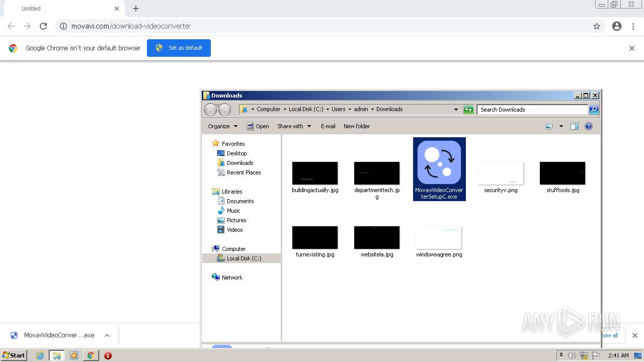Screen dimensions: 644x362
Task: Switch to Chrome from the taskbar
Action: (91, 355)
